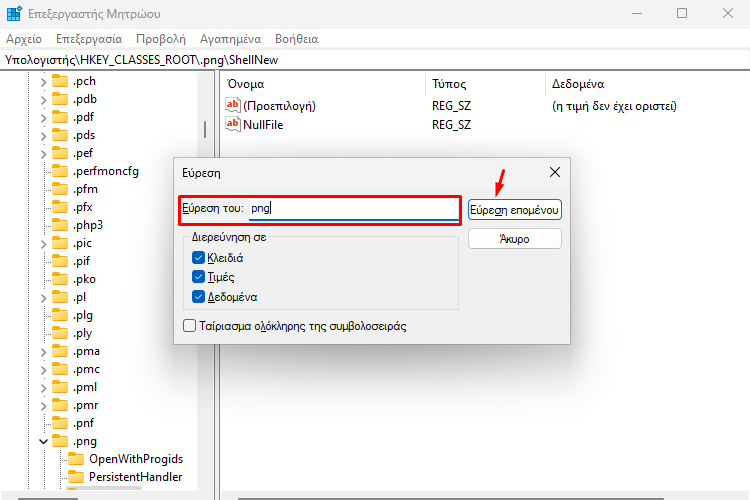
Task: Select the .pds folder icon
Action: pos(60,135)
